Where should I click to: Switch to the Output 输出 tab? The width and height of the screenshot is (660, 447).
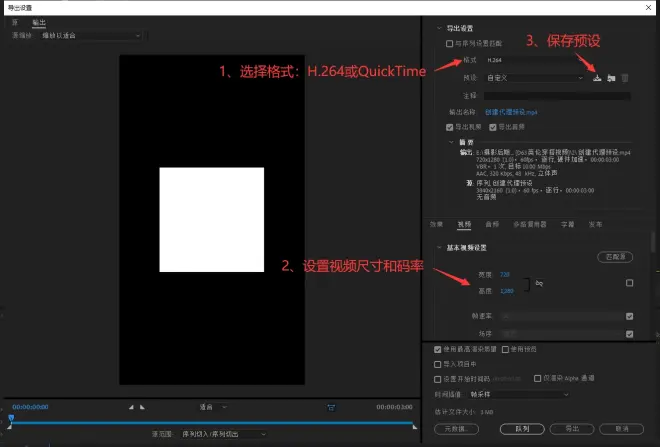39,22
